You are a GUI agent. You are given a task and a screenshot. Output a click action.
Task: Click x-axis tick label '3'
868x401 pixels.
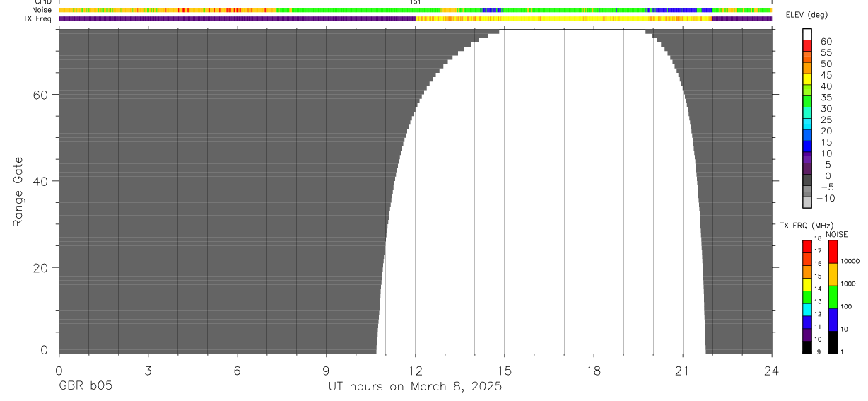(148, 371)
